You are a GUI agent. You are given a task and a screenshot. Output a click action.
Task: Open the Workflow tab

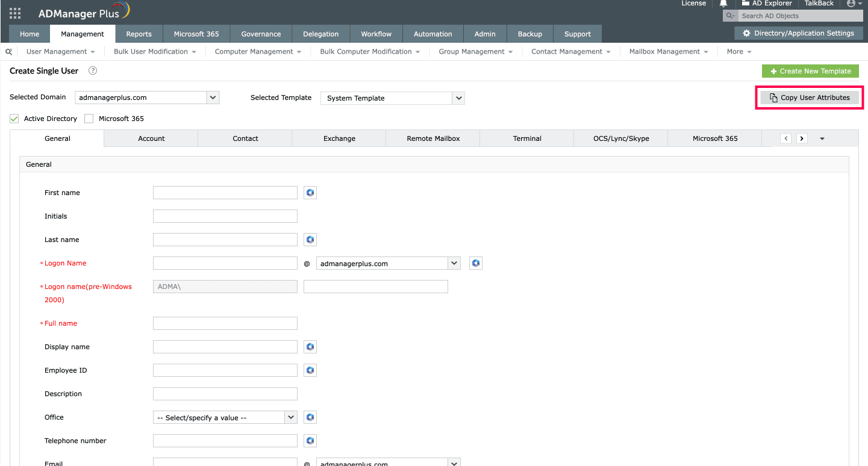click(376, 34)
